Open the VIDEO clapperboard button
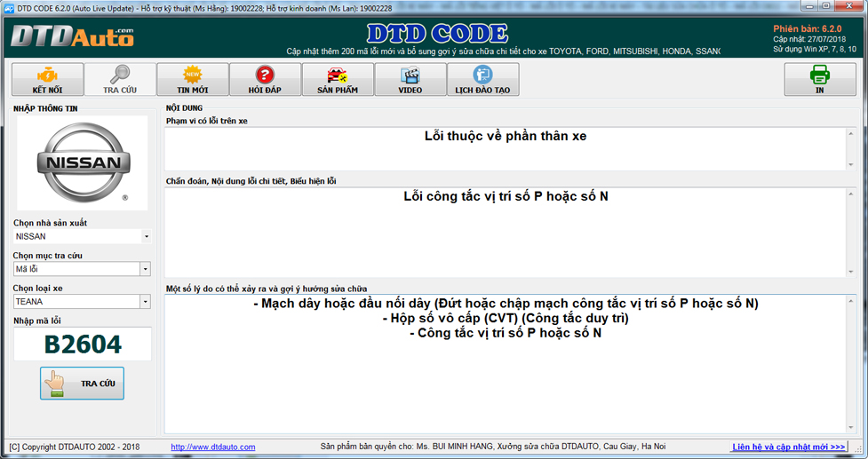This screenshot has width=868, height=459. click(x=410, y=80)
